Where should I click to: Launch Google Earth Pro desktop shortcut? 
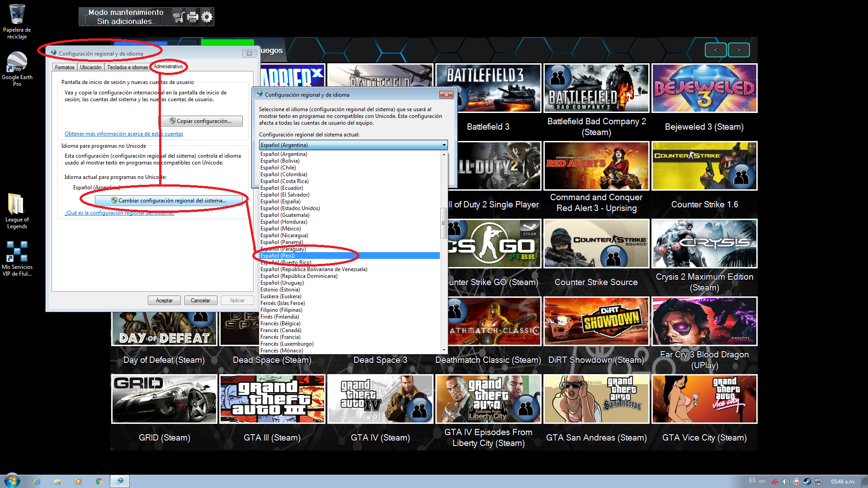(x=17, y=69)
